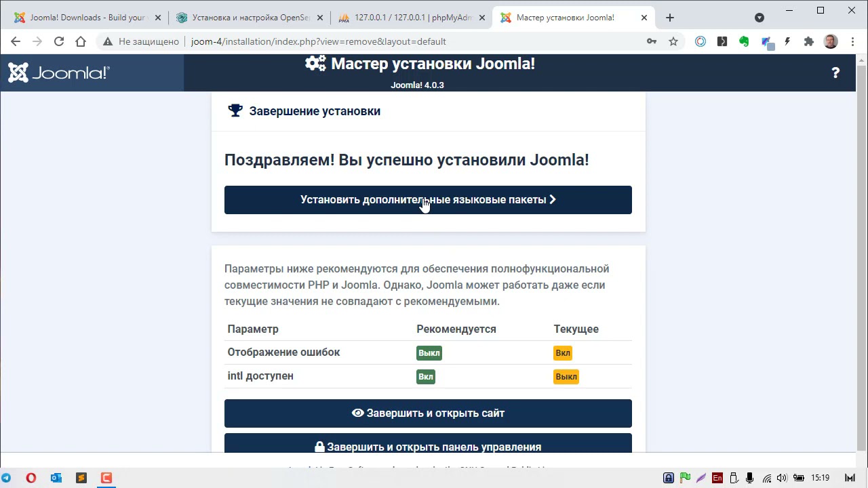Click the dark square bracket extension icon
This screenshot has width=868, height=488.
click(722, 41)
